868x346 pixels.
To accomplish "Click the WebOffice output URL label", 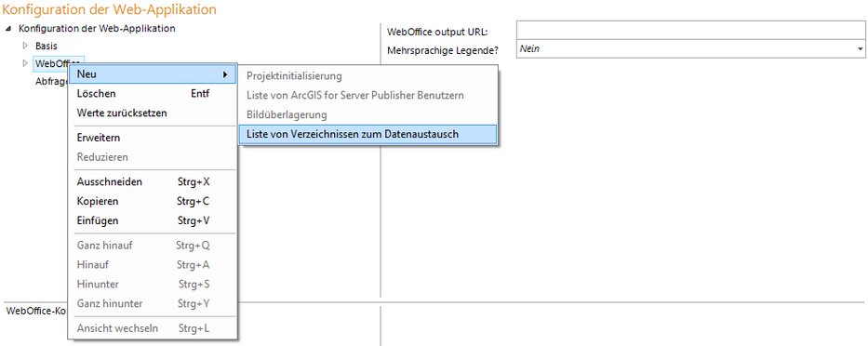I will [436, 32].
